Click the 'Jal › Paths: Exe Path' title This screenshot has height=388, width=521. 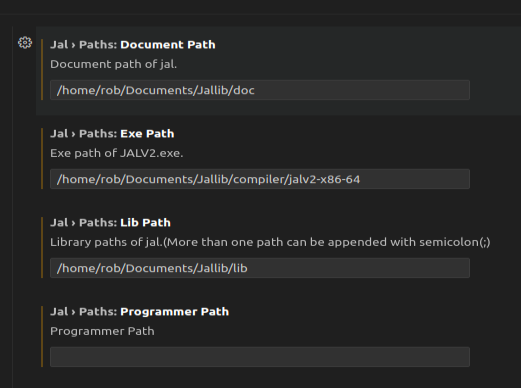pos(112,134)
